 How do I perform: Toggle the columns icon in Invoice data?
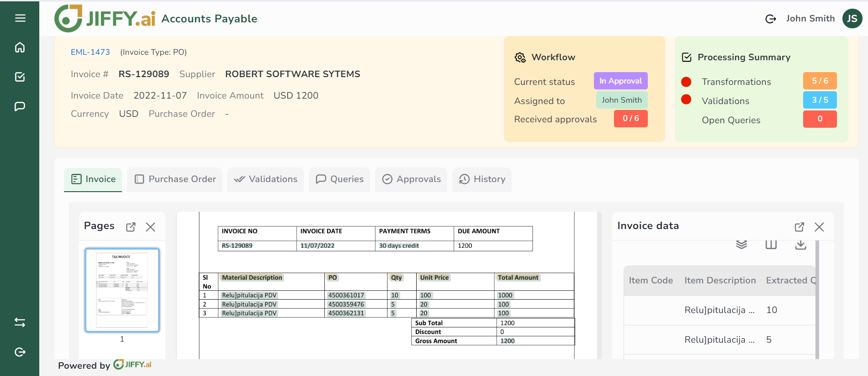click(x=771, y=245)
